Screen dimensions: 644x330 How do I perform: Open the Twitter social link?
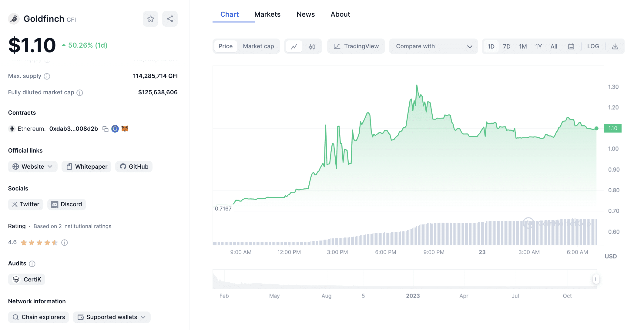(26, 204)
